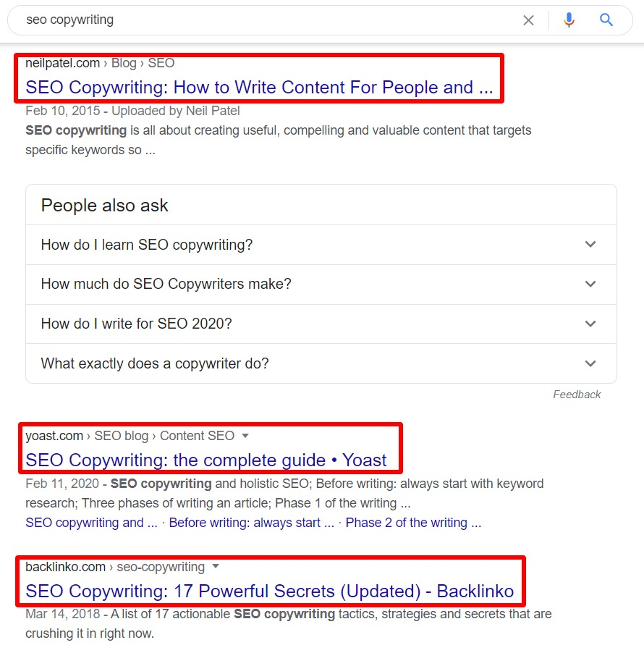Viewport: 644px width, 653px height.
Task: Open the dropdown arrow beside yoast.com breadcrumb
Action: [245, 436]
